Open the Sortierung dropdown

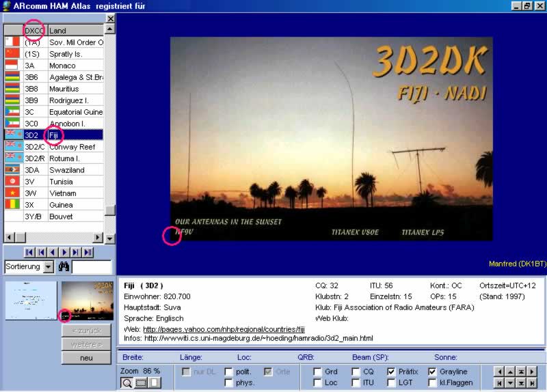[x=49, y=267]
